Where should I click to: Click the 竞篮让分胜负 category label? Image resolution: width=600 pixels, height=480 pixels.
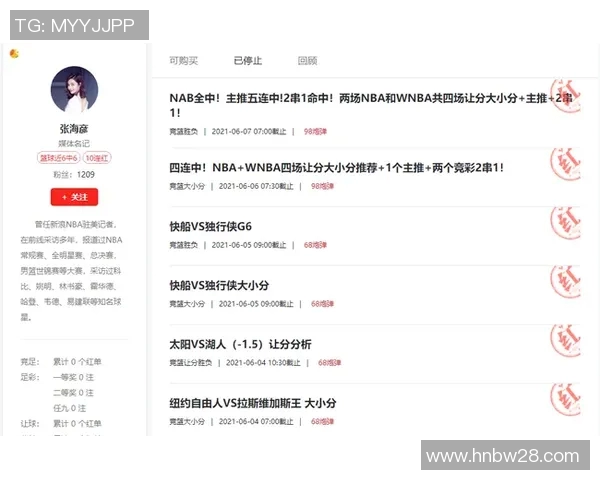tap(191, 362)
